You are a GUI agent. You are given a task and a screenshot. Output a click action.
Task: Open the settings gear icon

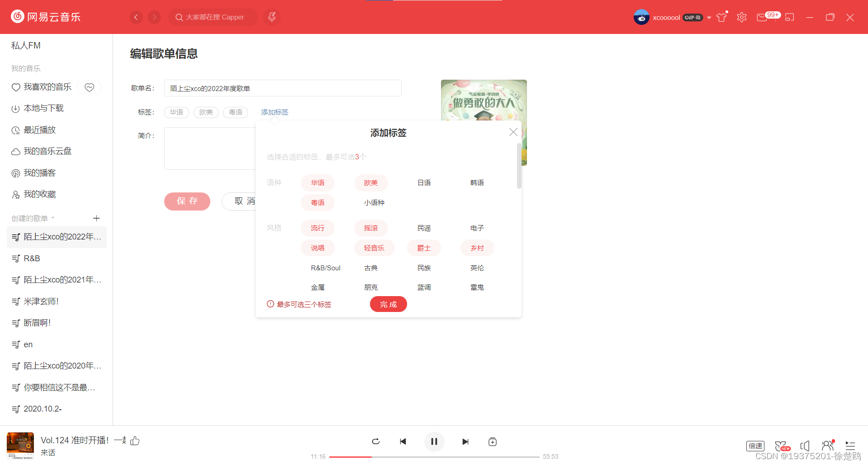pyautogui.click(x=742, y=17)
